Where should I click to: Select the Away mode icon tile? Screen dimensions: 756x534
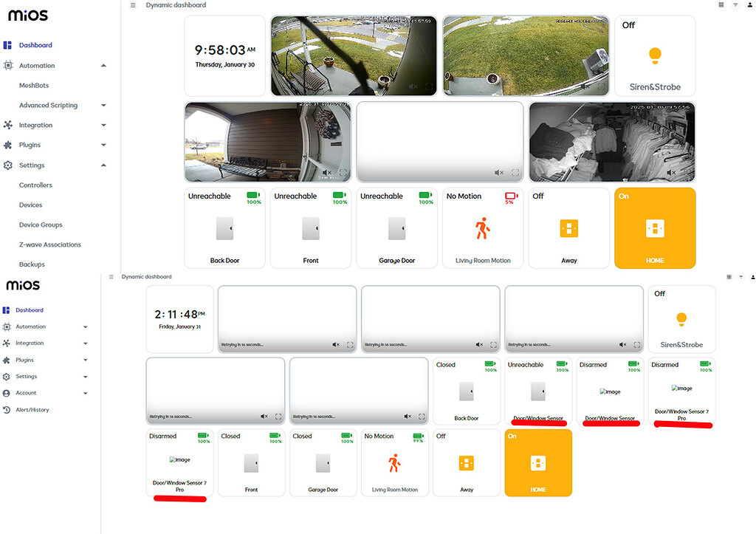click(568, 229)
